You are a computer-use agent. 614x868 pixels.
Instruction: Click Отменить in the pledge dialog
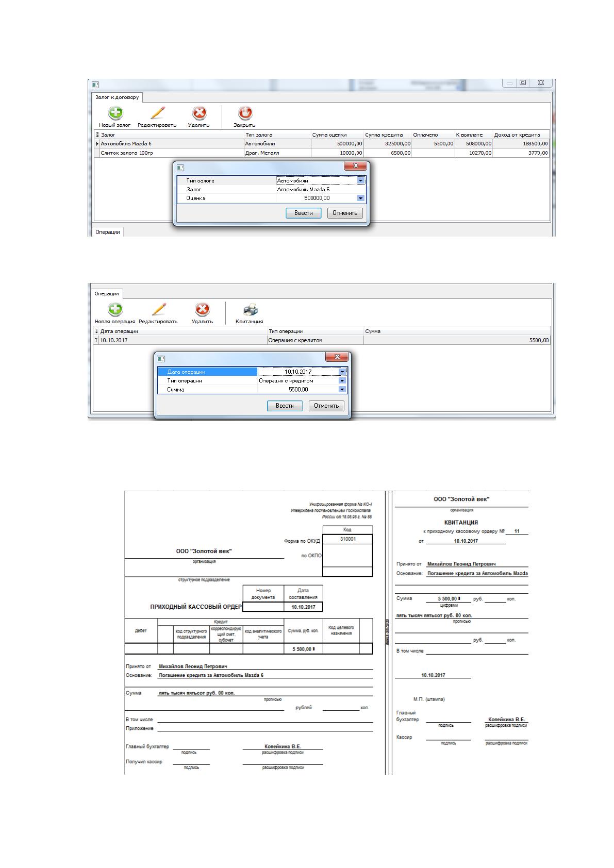pyautogui.click(x=345, y=213)
